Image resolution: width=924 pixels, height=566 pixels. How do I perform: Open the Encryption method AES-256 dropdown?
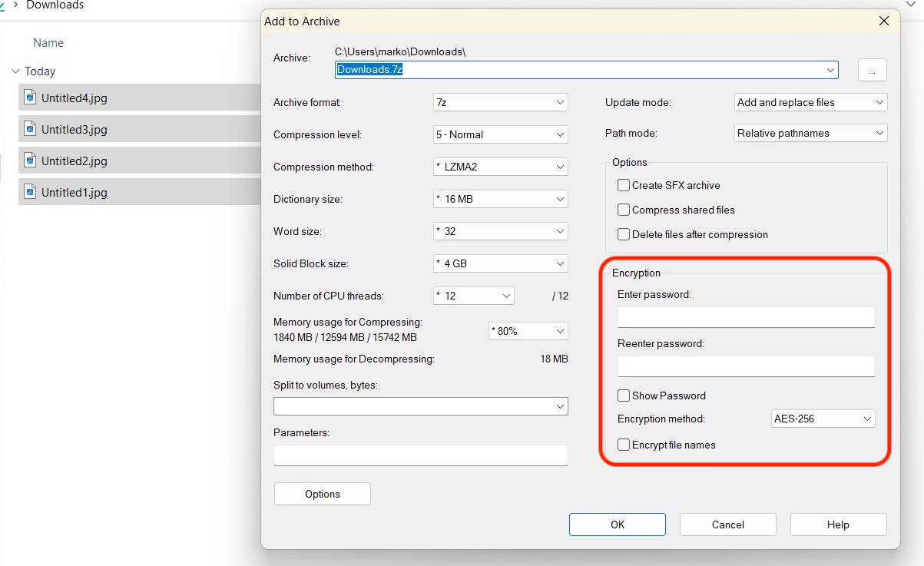[823, 419]
